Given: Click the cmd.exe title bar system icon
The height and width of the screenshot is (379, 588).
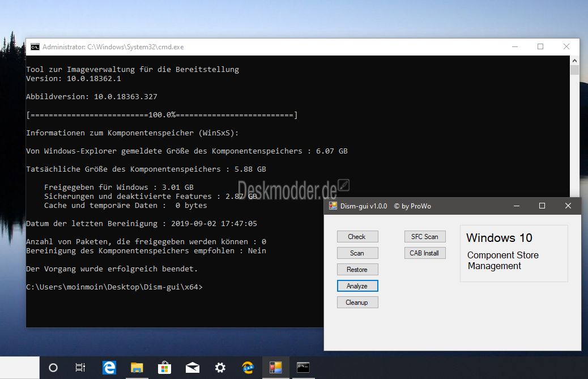Looking at the screenshot, I should (35, 47).
